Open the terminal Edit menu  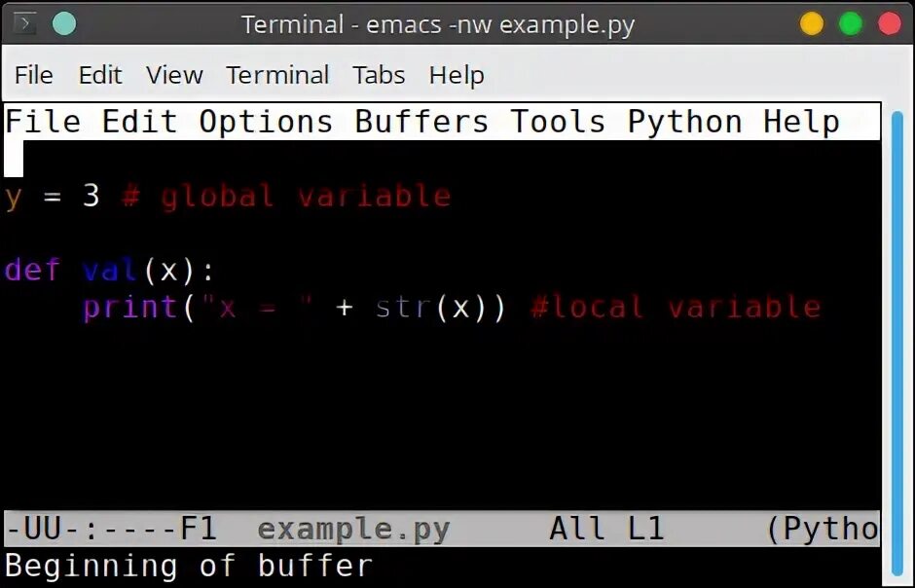tap(100, 75)
